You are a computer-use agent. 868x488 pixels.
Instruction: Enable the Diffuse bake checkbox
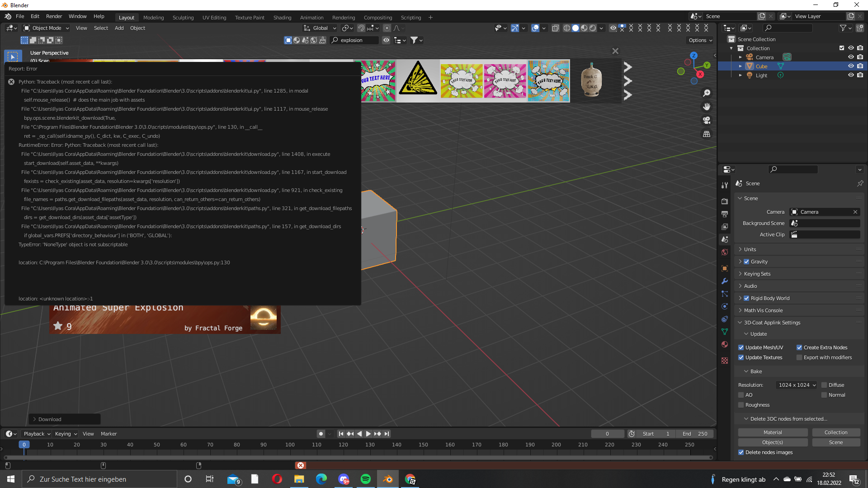pos(825,385)
